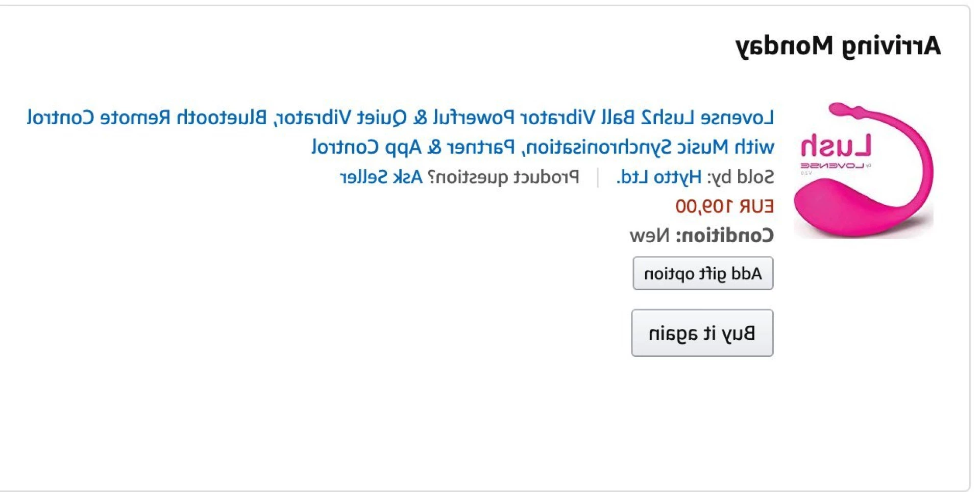Viewport: 980px width, 492px height.
Task: Click the pink product thumbnail image
Action: click(x=864, y=170)
